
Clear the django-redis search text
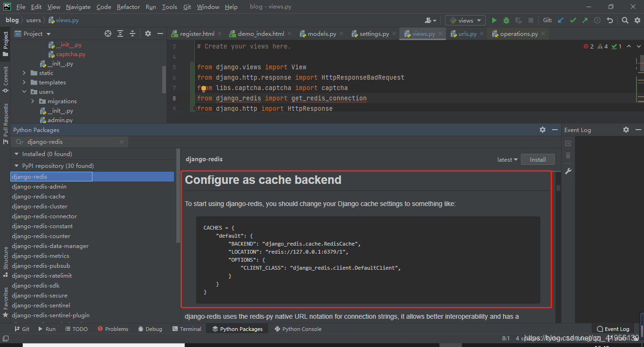122,141
